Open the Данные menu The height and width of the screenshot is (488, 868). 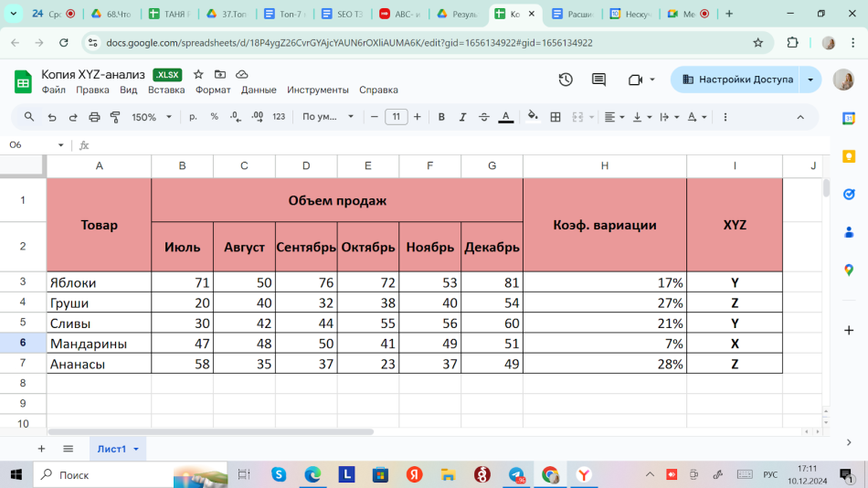259,90
